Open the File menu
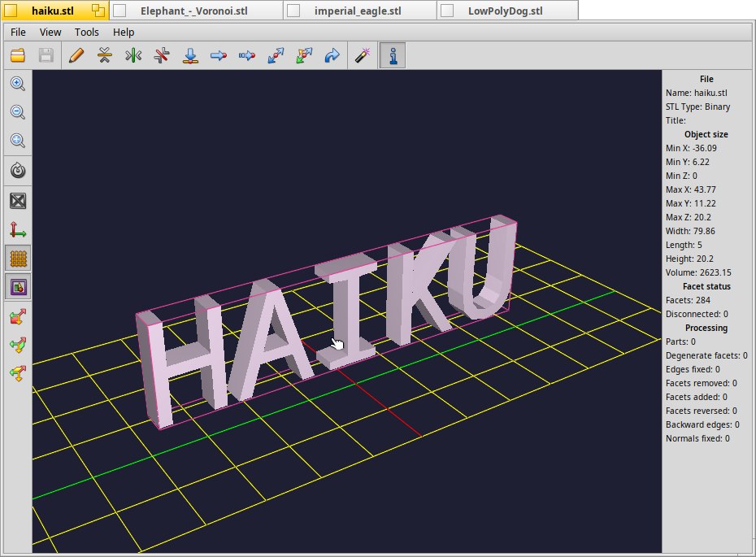Viewport: 756px width, 557px height. 18,33
